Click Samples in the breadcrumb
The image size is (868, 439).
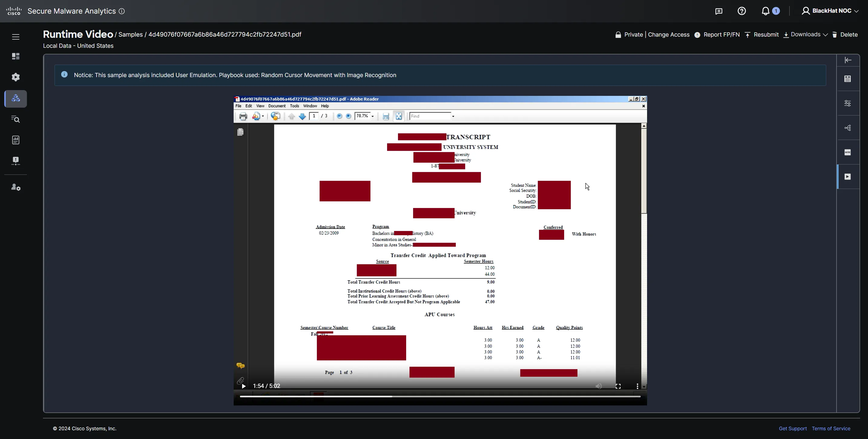tap(130, 35)
